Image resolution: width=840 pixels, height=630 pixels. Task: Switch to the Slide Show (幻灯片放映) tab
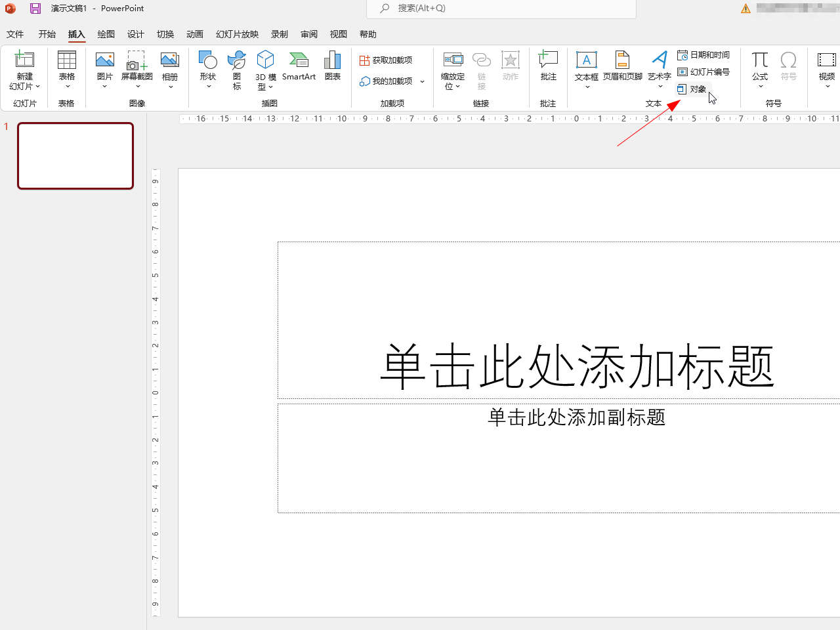[237, 34]
